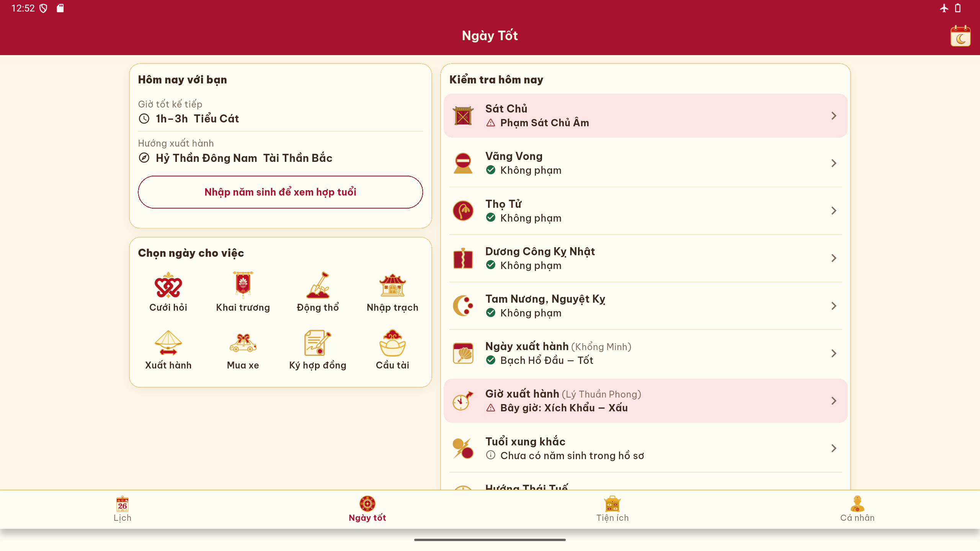
Task: Click the Dương Công Kỵ Nhật icon
Action: click(463, 258)
